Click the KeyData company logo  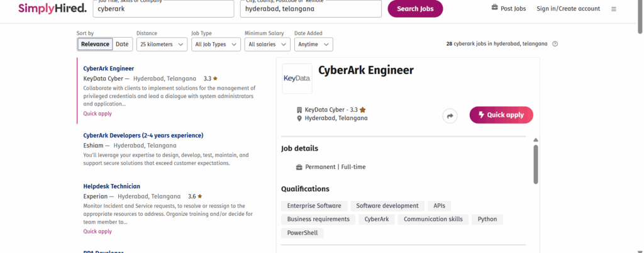coord(297,78)
